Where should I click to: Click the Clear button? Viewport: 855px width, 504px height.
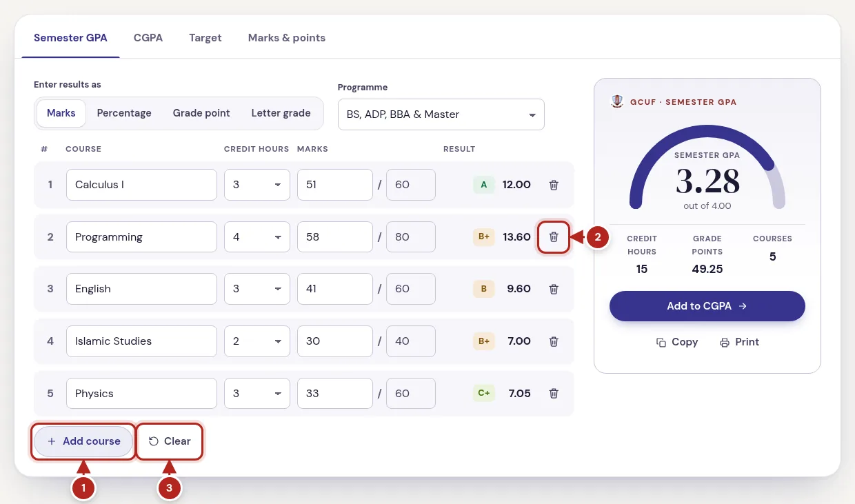point(170,441)
